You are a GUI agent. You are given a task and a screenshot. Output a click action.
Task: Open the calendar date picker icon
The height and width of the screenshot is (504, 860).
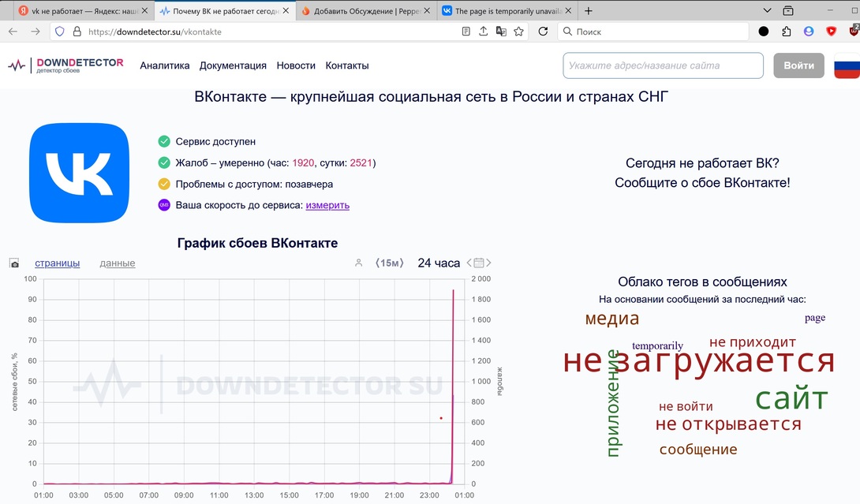(479, 263)
